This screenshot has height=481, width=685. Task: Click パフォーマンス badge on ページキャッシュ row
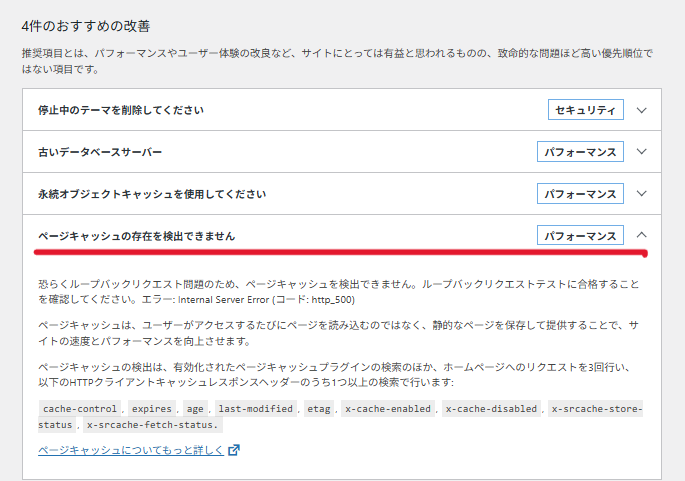pos(580,236)
